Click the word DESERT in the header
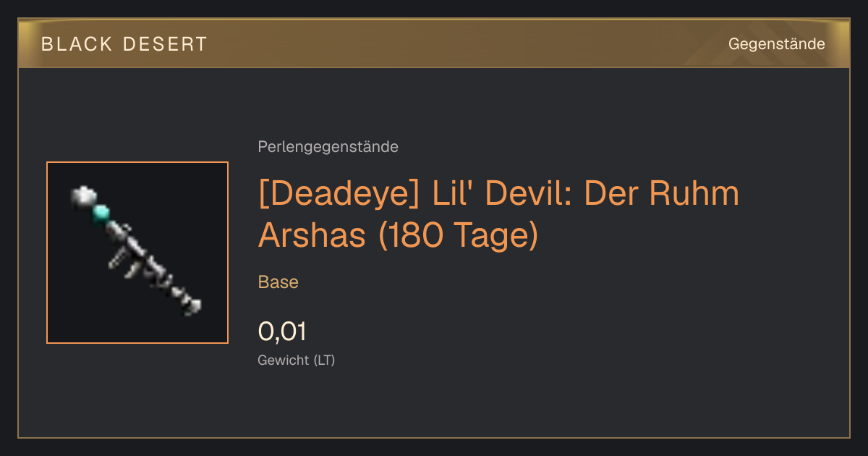The width and height of the screenshot is (868, 456). pos(163,44)
